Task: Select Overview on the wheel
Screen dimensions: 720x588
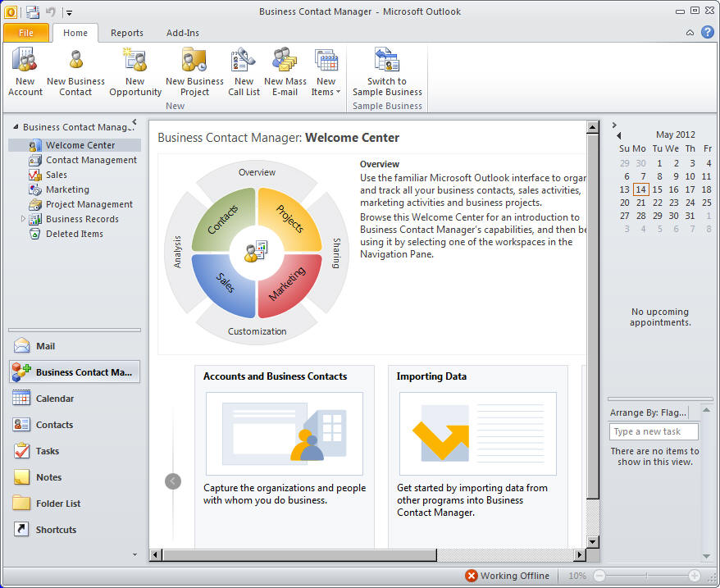Action: click(257, 172)
